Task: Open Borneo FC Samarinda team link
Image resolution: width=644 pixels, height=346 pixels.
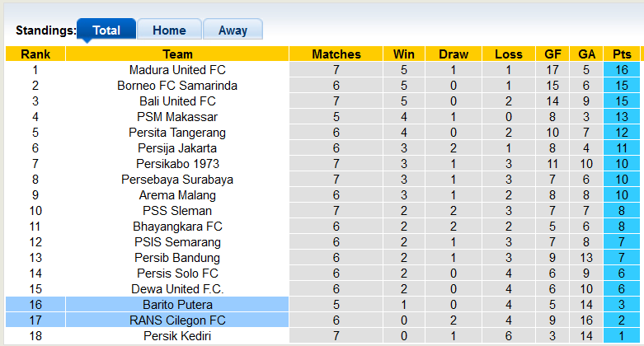Action: point(177,86)
